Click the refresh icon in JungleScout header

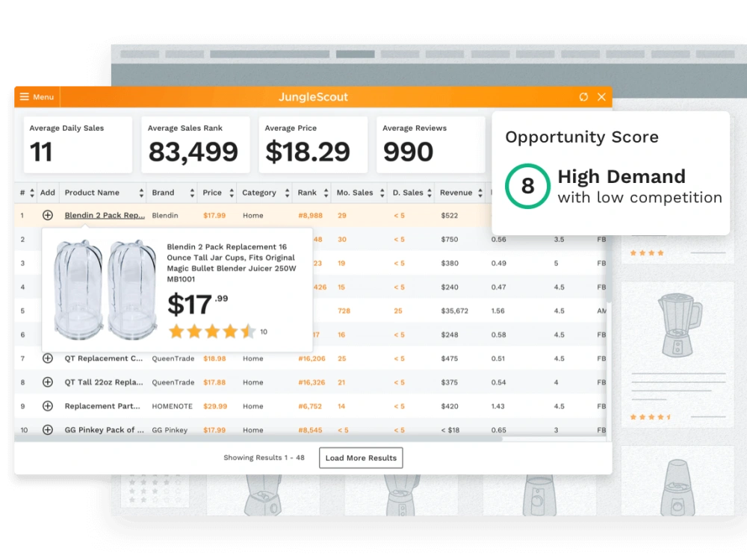tap(583, 96)
